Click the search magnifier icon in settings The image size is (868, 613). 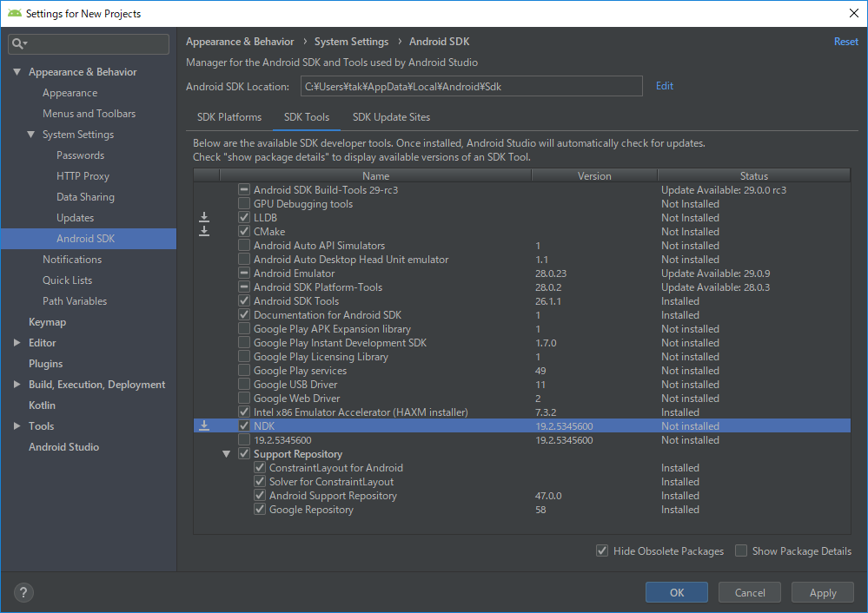pyautogui.click(x=18, y=43)
